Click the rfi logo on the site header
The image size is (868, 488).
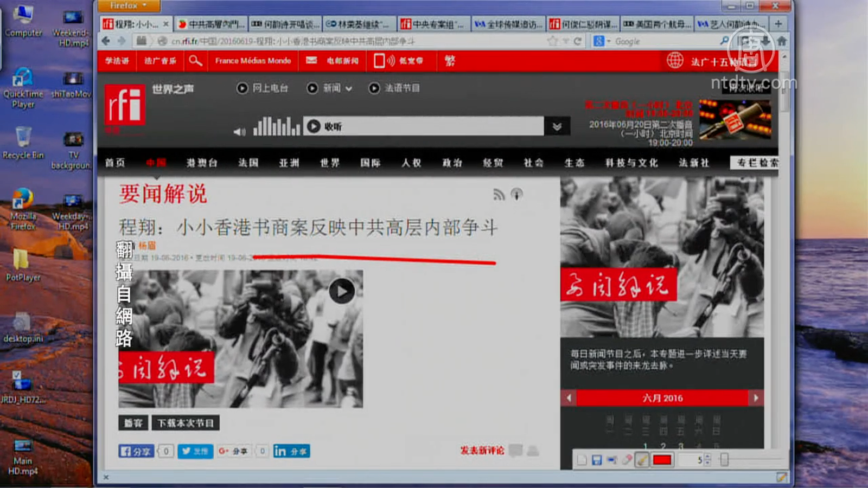pos(125,105)
